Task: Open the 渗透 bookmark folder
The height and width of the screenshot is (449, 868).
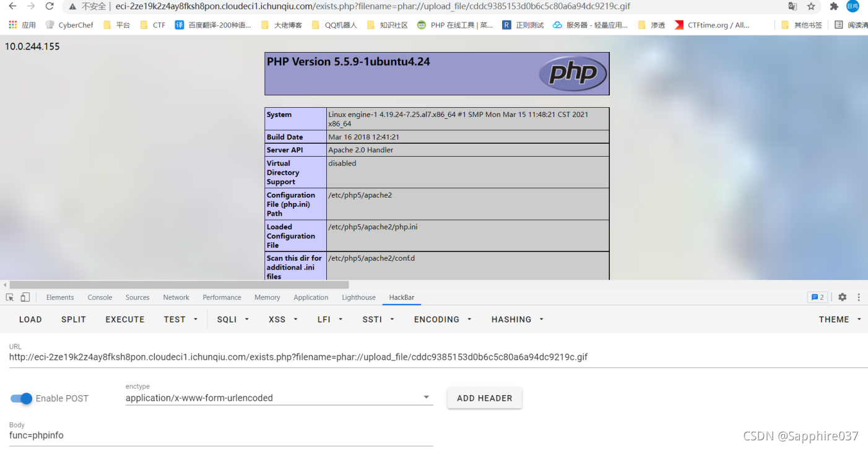Action: [x=651, y=25]
